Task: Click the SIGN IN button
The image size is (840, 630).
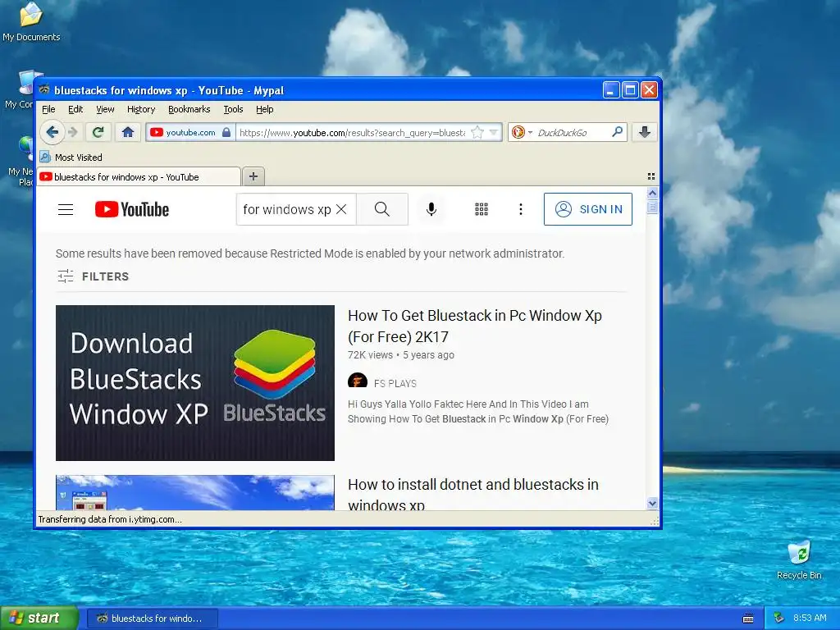Action: [587, 209]
